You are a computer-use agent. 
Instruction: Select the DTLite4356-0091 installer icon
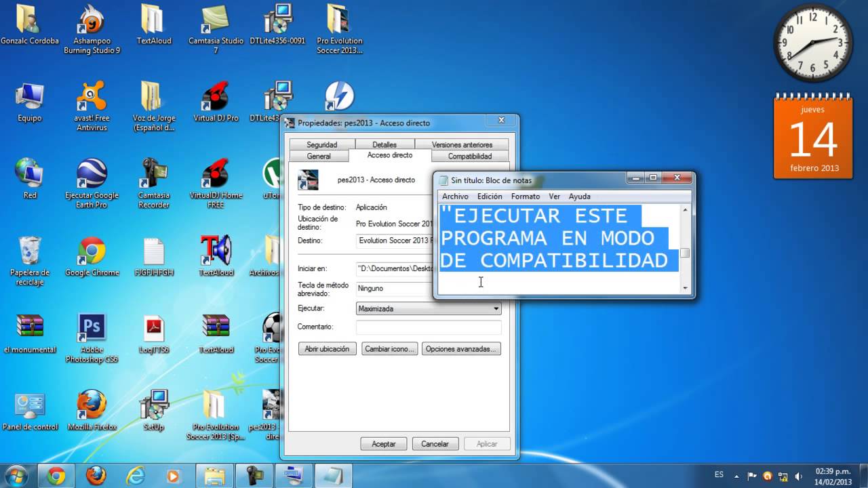[x=277, y=24]
